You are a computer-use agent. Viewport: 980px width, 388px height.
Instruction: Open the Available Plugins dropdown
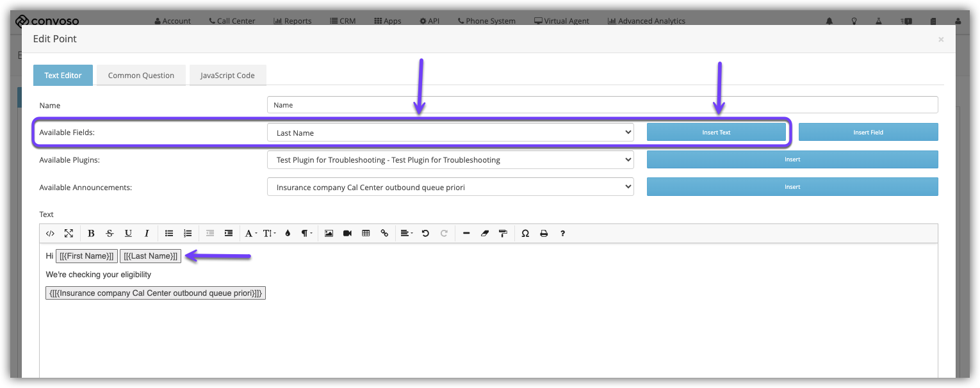[450, 160]
